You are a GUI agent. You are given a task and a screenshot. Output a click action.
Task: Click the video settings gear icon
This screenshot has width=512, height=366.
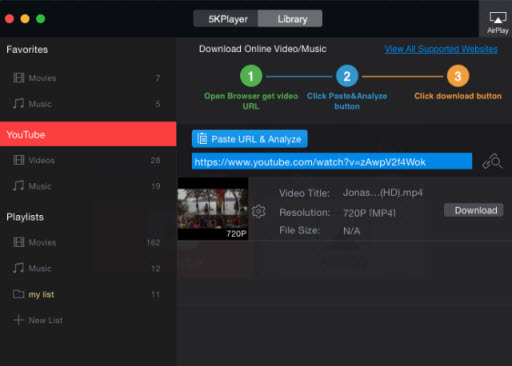tap(259, 211)
